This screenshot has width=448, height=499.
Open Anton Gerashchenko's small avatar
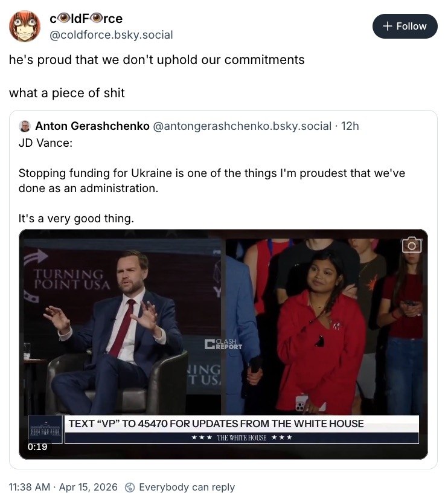coord(25,126)
